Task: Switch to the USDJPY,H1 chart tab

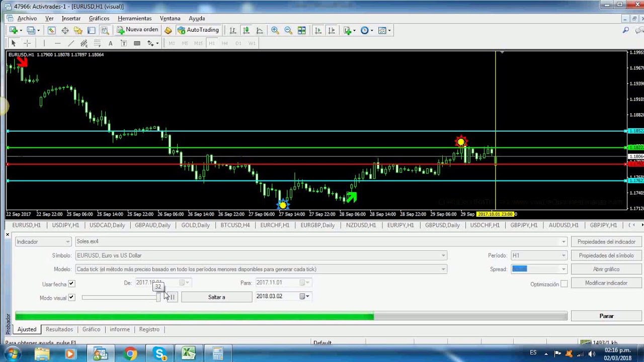Action: (x=66, y=225)
